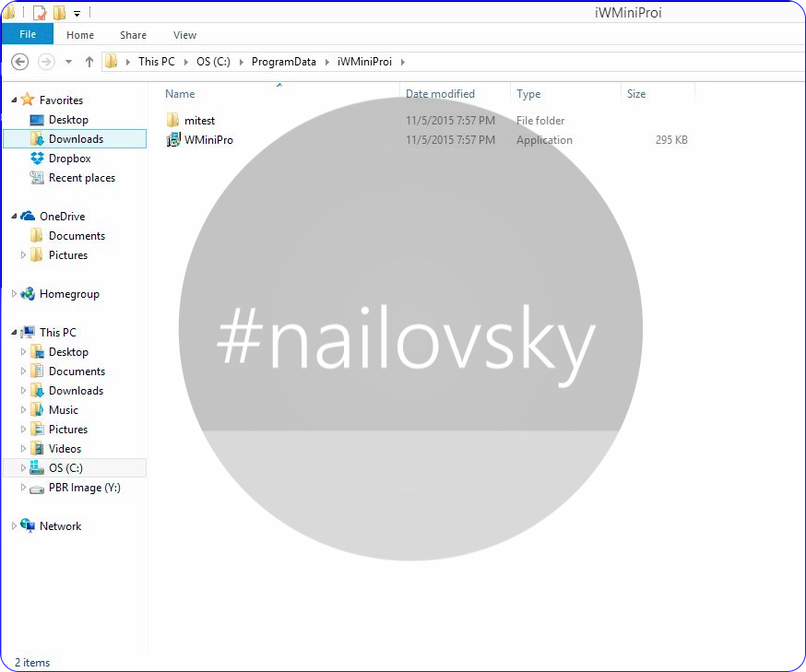Expand the Homegroup tree node
Image resolution: width=806 pixels, height=672 pixels.
tap(14, 294)
